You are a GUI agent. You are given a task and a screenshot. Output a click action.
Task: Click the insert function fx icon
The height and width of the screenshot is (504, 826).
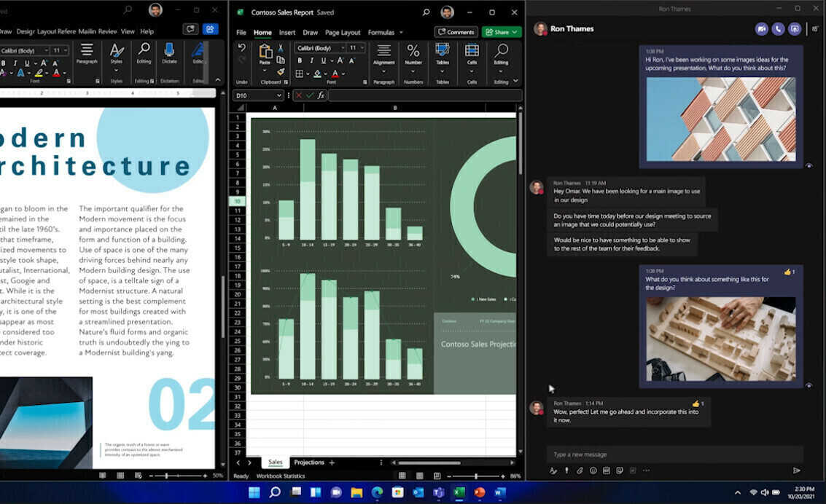[320, 95]
